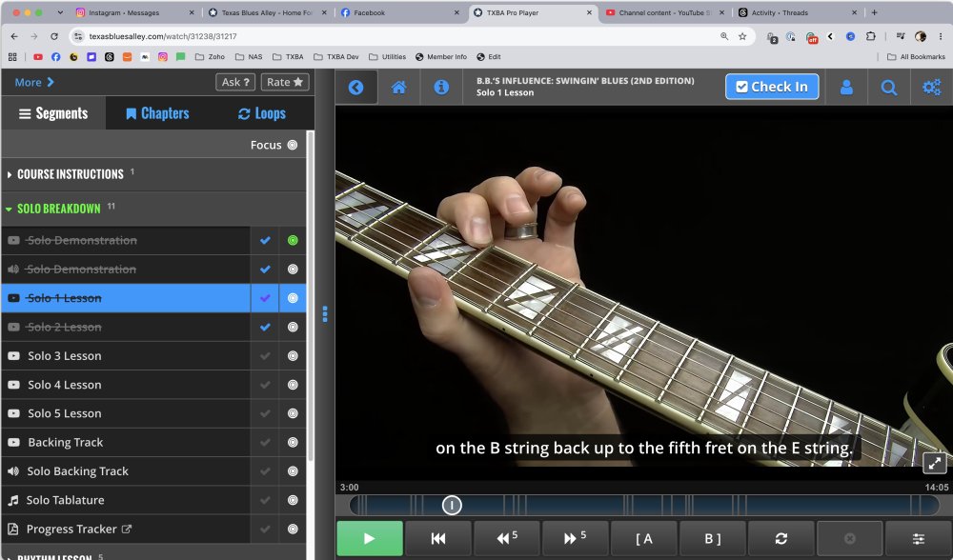Image resolution: width=953 pixels, height=560 pixels.
Task: Open NAS bookmarks folder
Action: pos(249,57)
